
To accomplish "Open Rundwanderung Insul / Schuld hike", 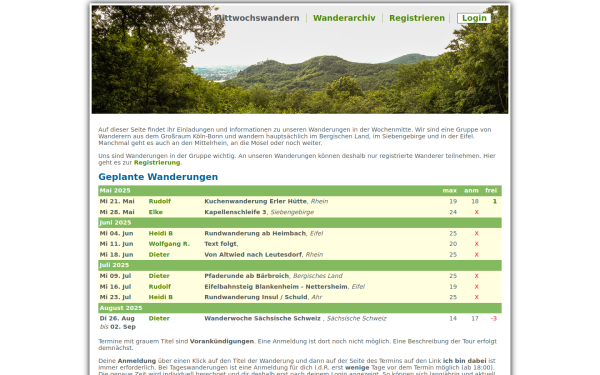I will pos(256,297).
